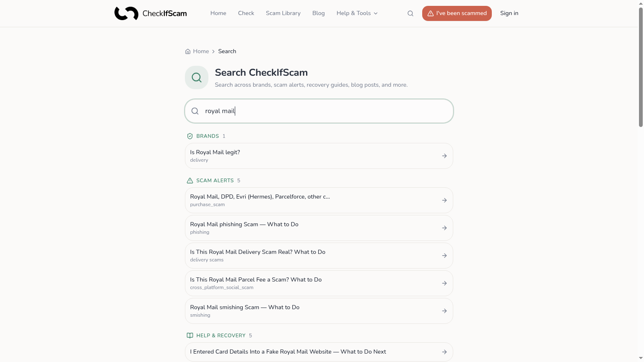This screenshot has width=644, height=362.
Task: Expand the Help & Tools dropdown chevron
Action: click(376, 13)
